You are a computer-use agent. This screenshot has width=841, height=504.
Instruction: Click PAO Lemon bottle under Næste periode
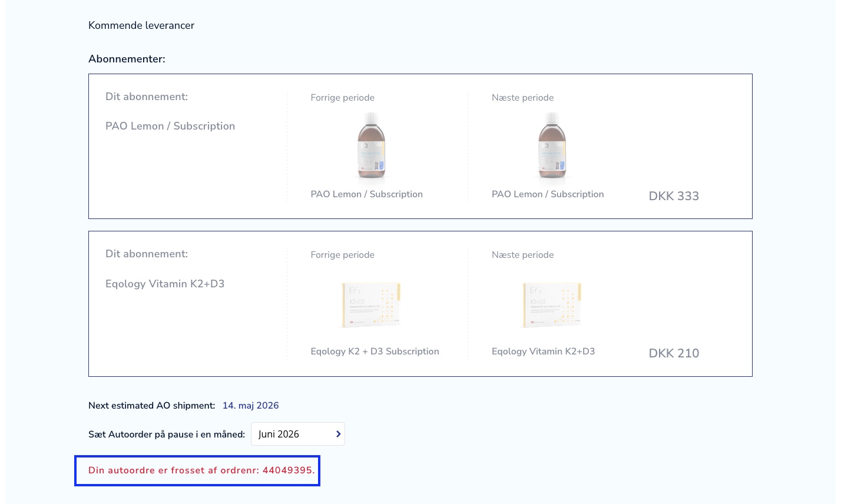552,145
